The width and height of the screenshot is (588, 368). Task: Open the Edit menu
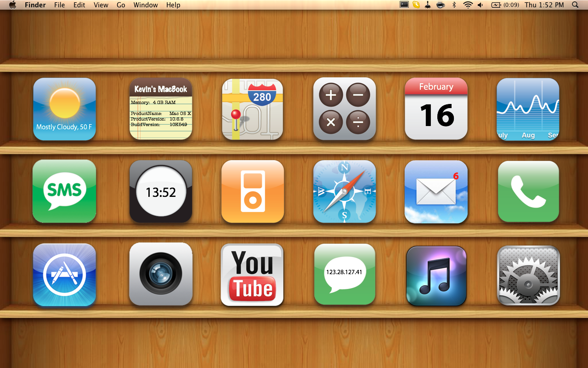(x=79, y=5)
